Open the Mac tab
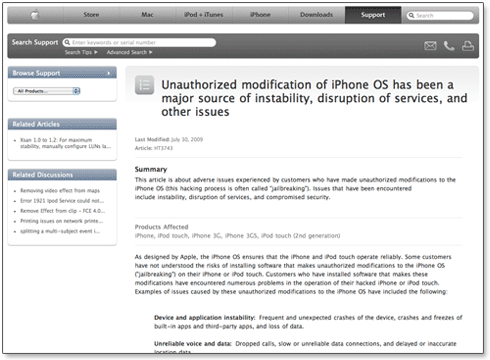Image resolution: width=490 pixels, height=360 pixels. pyautogui.click(x=147, y=15)
